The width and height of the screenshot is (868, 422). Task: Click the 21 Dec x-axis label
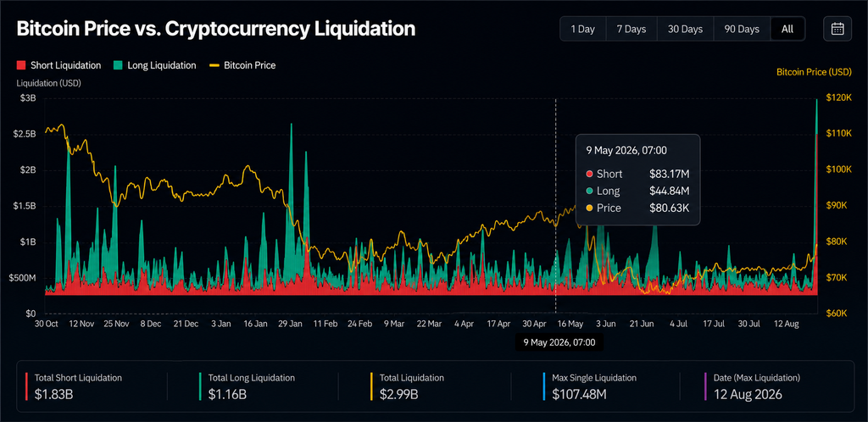click(x=185, y=324)
